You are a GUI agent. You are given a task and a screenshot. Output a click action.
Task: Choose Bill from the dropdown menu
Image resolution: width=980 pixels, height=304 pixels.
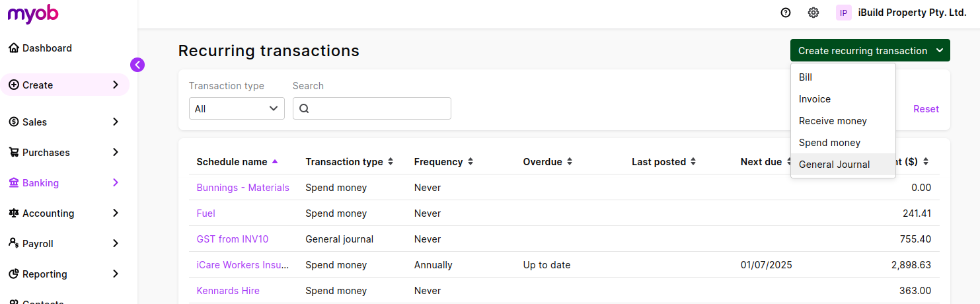coord(843,77)
